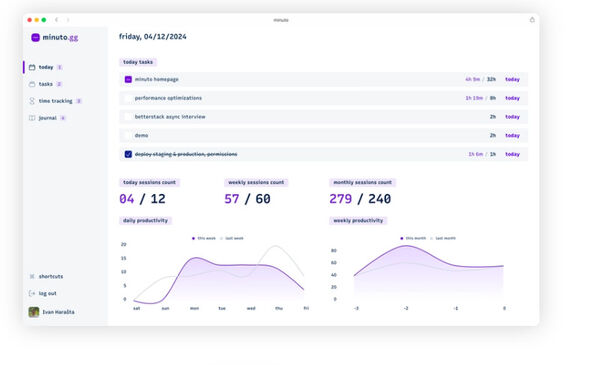Image resolution: width=600 pixels, height=365 pixels.
Task: Click the shortcuts command icon
Action: (x=32, y=276)
